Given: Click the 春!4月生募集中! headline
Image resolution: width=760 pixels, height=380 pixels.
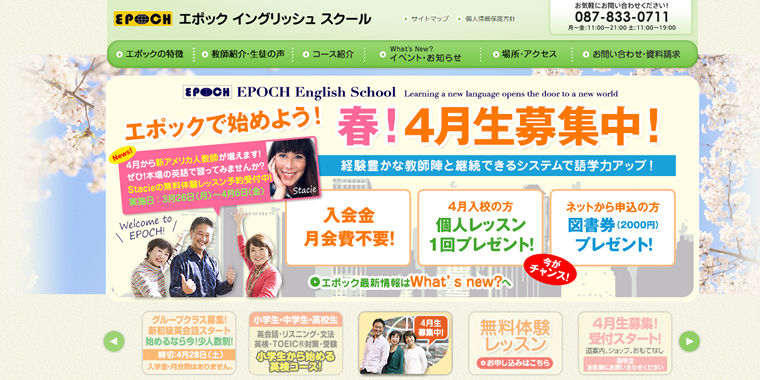Looking at the screenshot, I should pos(499,128).
